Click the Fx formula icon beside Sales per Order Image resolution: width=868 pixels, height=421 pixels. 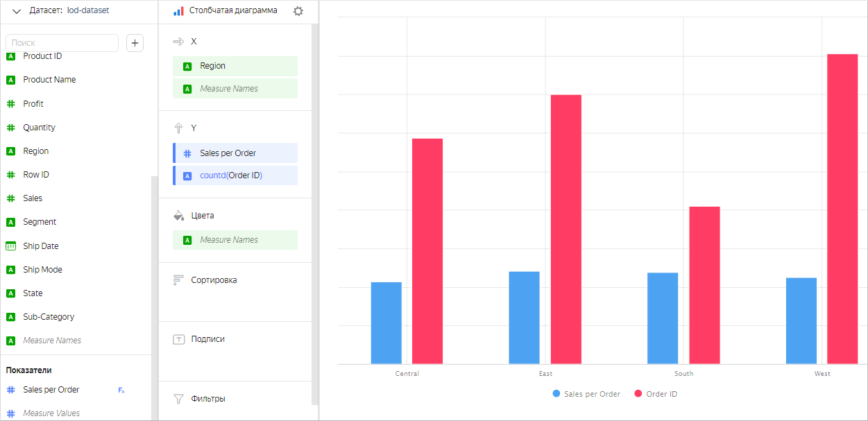tap(121, 390)
